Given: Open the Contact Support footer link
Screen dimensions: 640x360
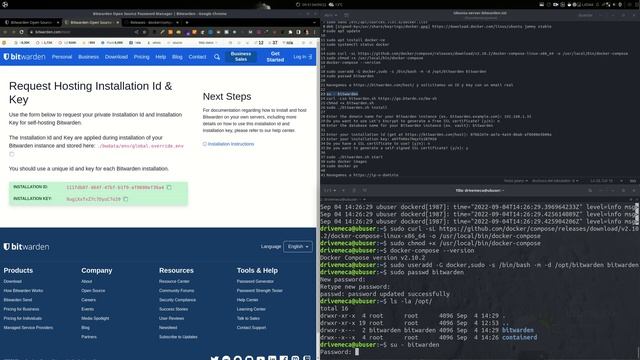Looking at the screenshot, I should (251, 327).
